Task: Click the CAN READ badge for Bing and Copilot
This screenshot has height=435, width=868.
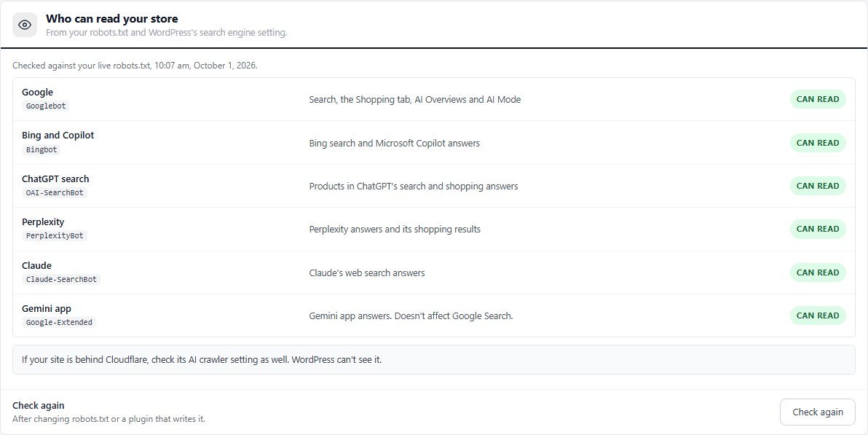Action: pyautogui.click(x=818, y=142)
